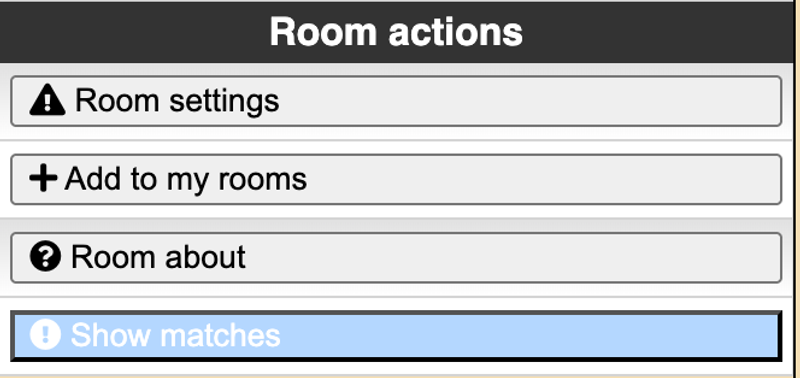Open Room settings

396,101
